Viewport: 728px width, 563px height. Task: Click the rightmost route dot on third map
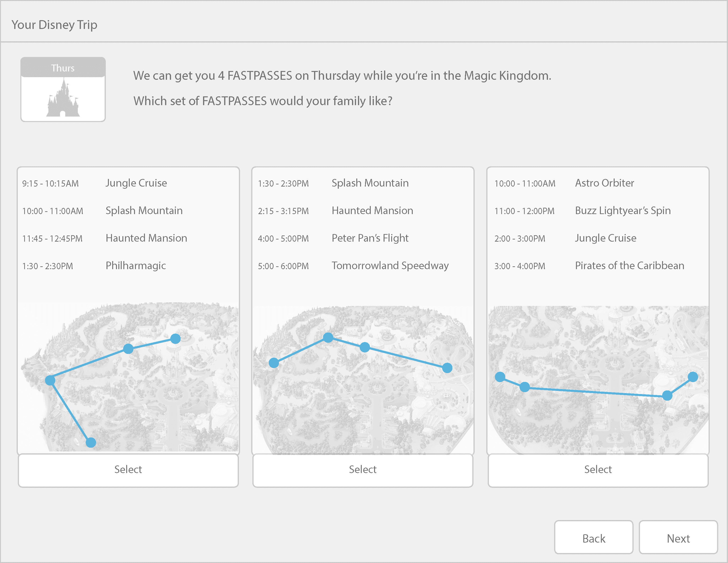click(x=693, y=377)
